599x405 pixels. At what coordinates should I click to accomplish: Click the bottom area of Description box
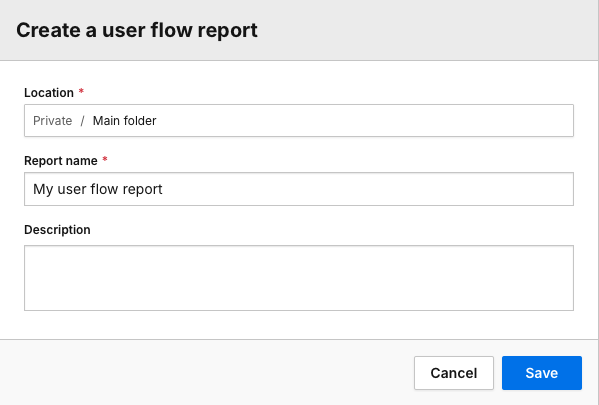click(299, 300)
